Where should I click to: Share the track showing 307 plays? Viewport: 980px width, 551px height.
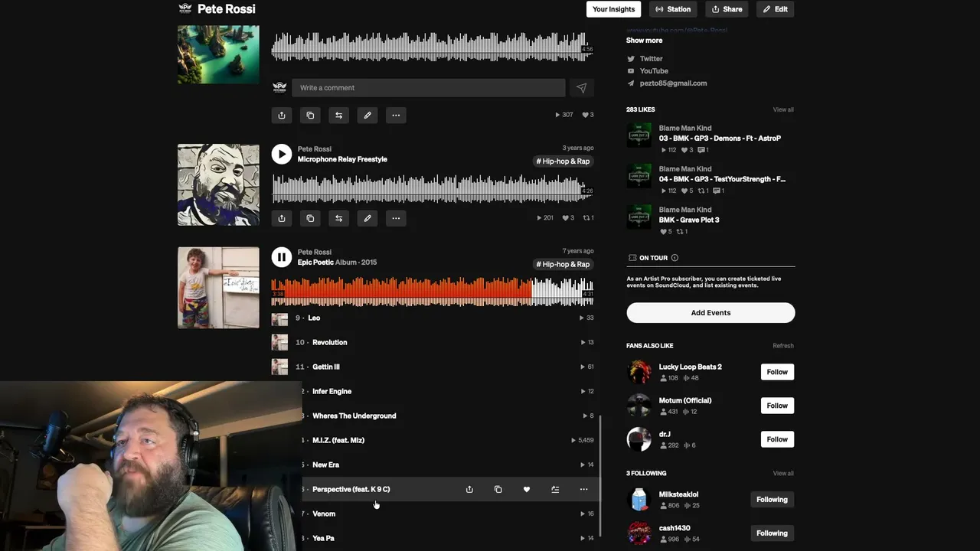(282, 116)
